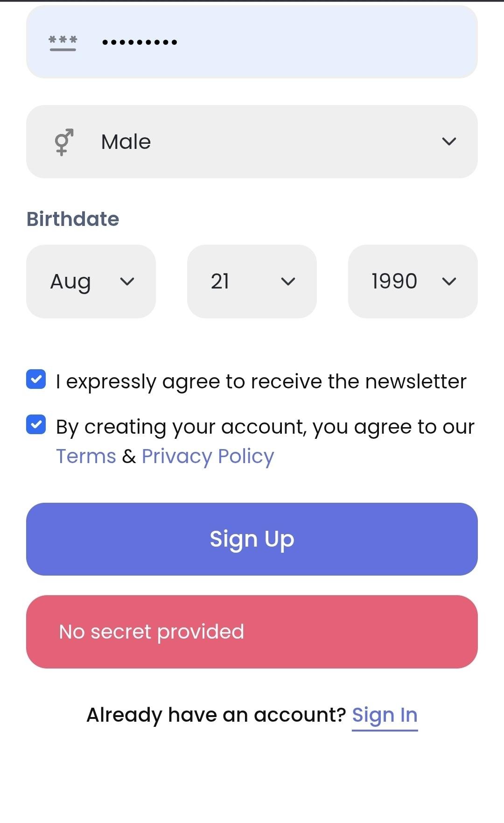Click the year dropdown chevron arrow
Screen dimensions: 504x823
(449, 281)
